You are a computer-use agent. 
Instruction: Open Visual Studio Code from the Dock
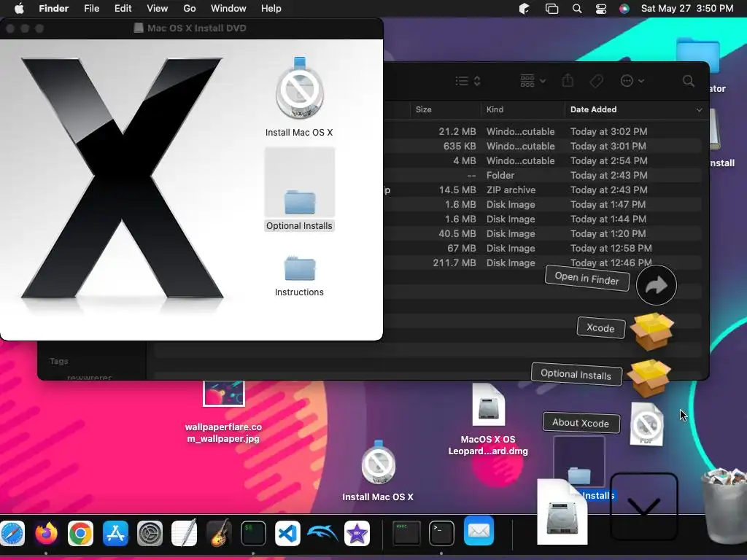point(287,533)
